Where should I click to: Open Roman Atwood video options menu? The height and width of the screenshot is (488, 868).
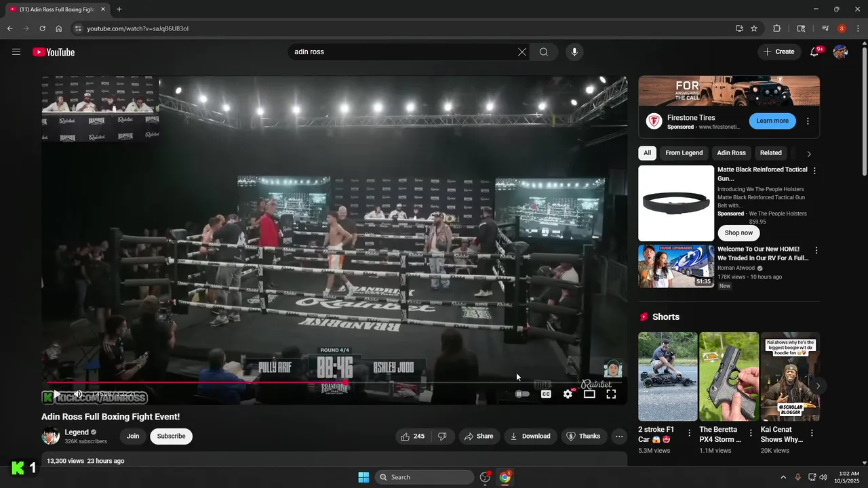pos(816,250)
